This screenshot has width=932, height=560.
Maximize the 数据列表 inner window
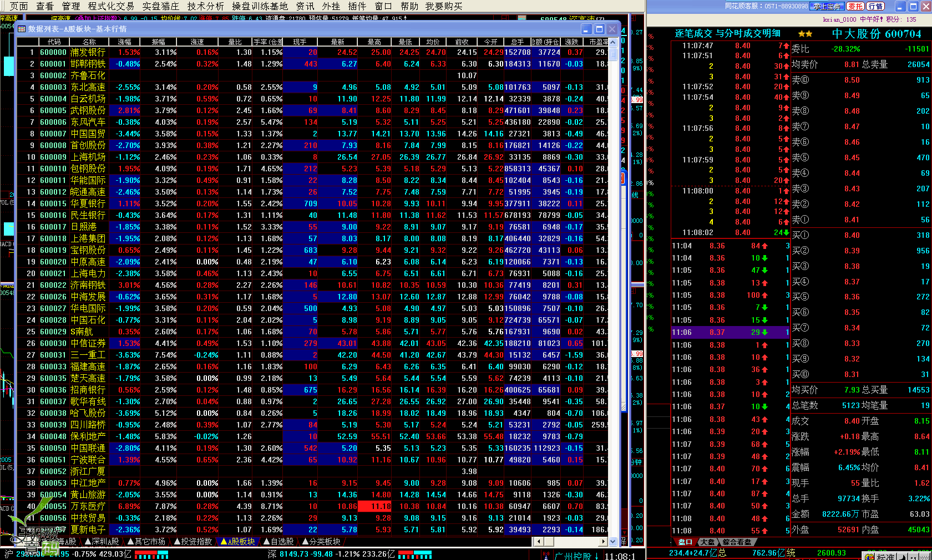[x=599, y=29]
